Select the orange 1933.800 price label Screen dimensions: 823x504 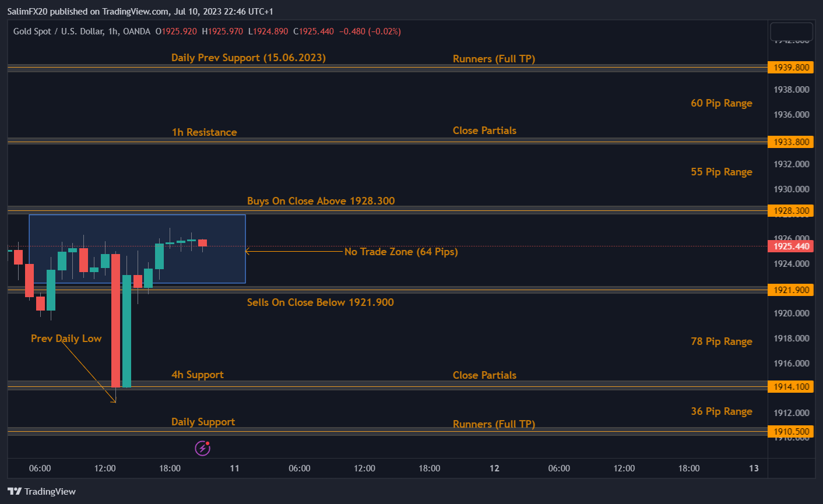pyautogui.click(x=790, y=142)
